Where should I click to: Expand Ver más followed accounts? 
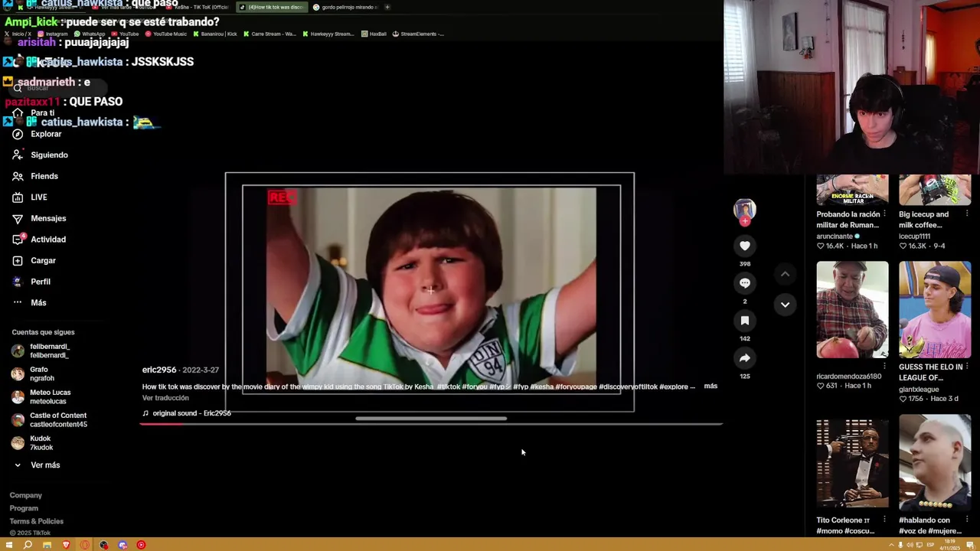point(37,465)
